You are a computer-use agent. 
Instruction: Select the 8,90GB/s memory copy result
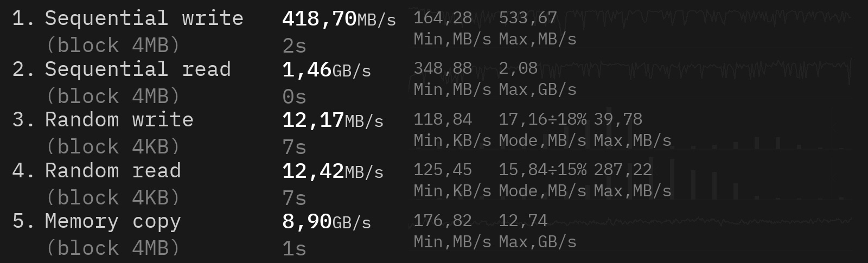tap(326, 222)
